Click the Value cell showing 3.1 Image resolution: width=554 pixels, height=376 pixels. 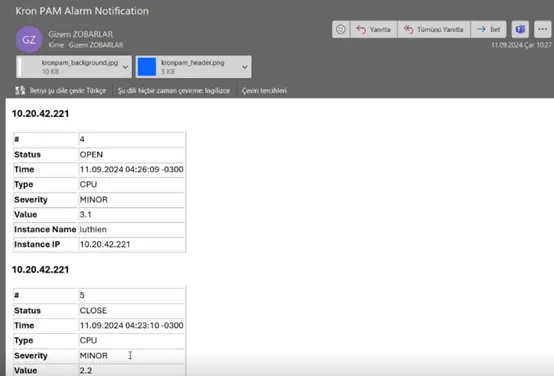(131, 215)
